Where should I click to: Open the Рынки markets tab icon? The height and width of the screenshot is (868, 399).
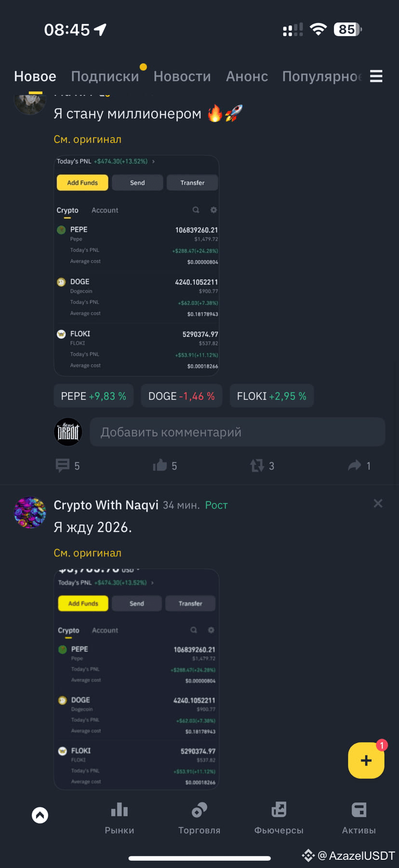click(120, 810)
